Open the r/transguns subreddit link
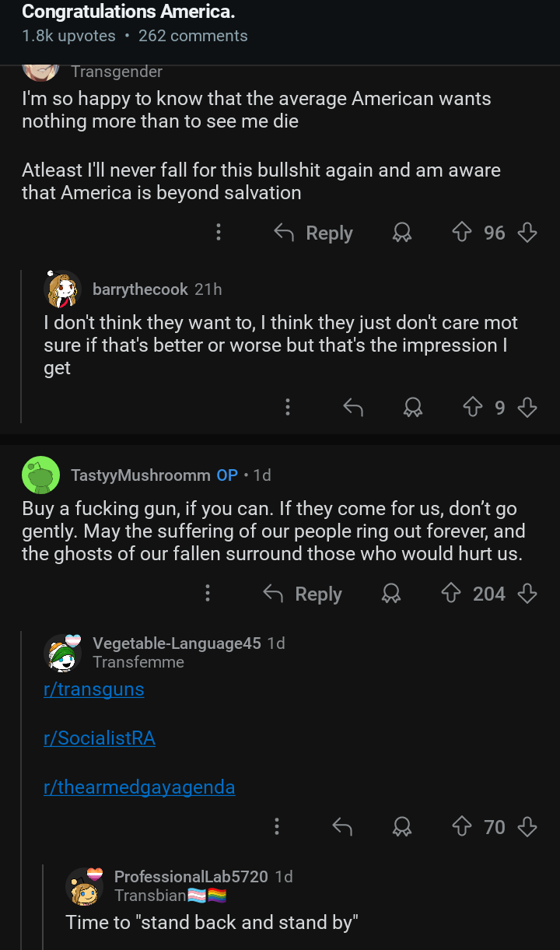560x950 pixels. [x=94, y=689]
